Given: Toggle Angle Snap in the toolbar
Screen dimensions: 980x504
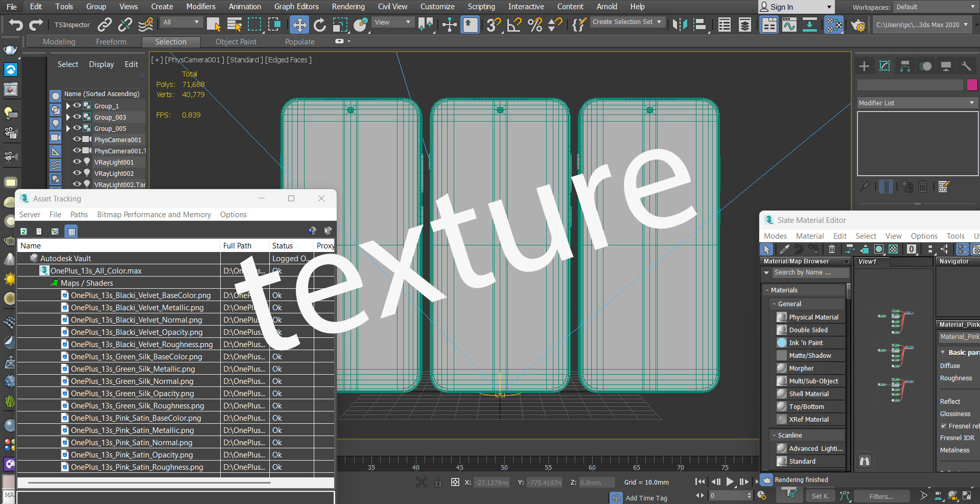Looking at the screenshot, I should (514, 25).
